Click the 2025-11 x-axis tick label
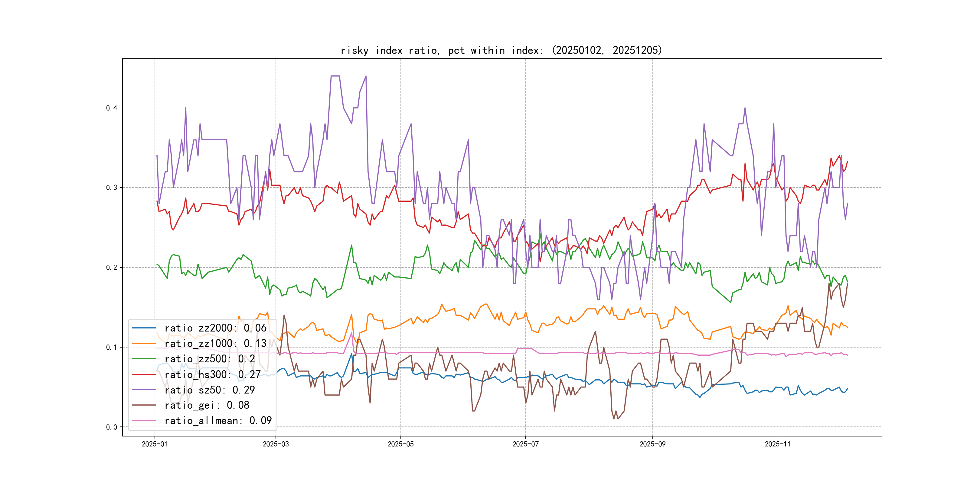The height and width of the screenshot is (490, 980). tap(778, 444)
